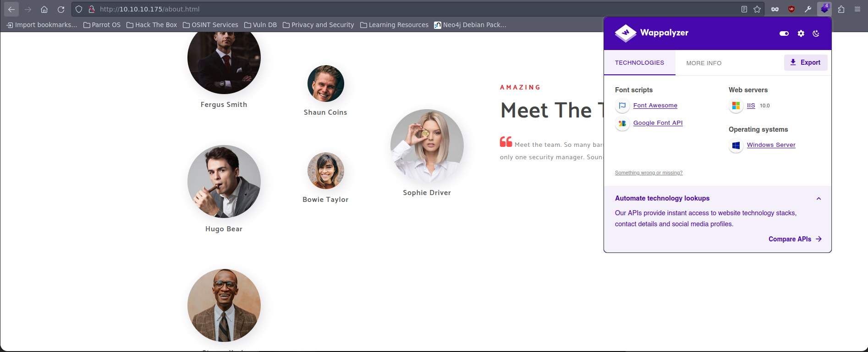The height and width of the screenshot is (352, 868).
Task: Open OSINT Services bookmark folder
Action: click(x=210, y=25)
